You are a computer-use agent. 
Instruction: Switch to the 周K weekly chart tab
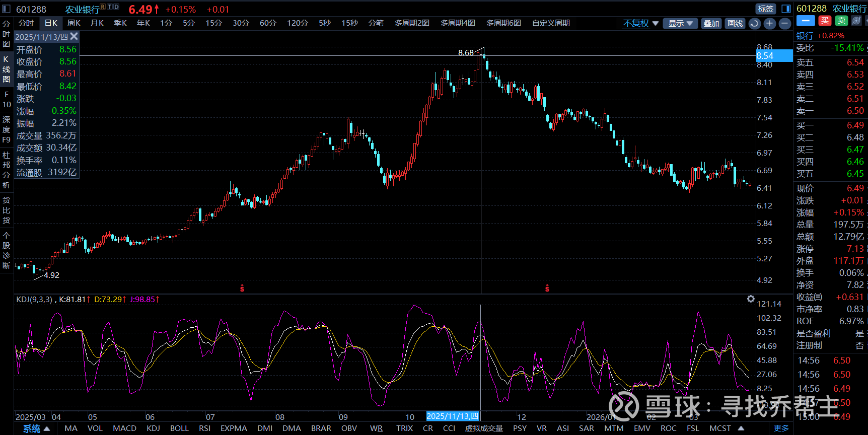74,23
